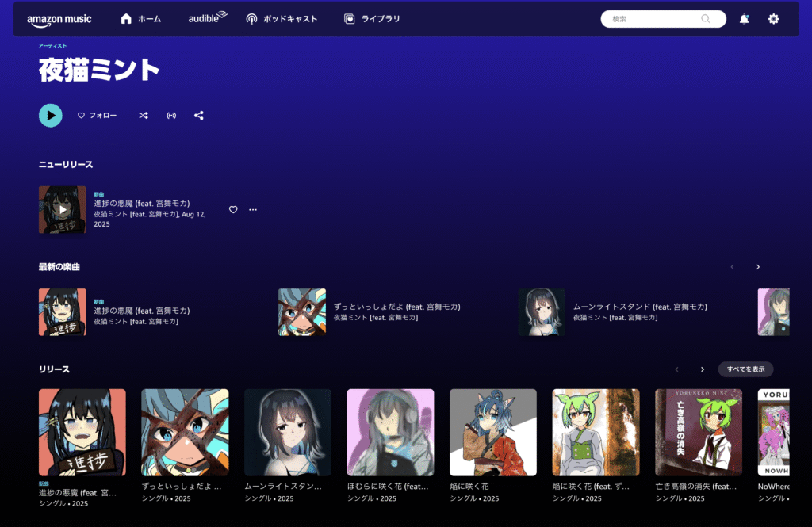
Task: Play the 進捗の悪魔 new release thumbnail
Action: coord(62,210)
